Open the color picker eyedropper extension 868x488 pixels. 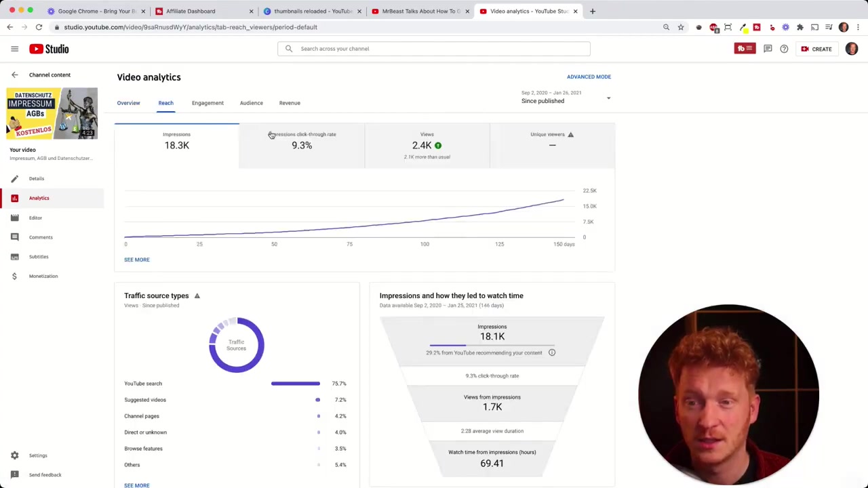coord(743,27)
